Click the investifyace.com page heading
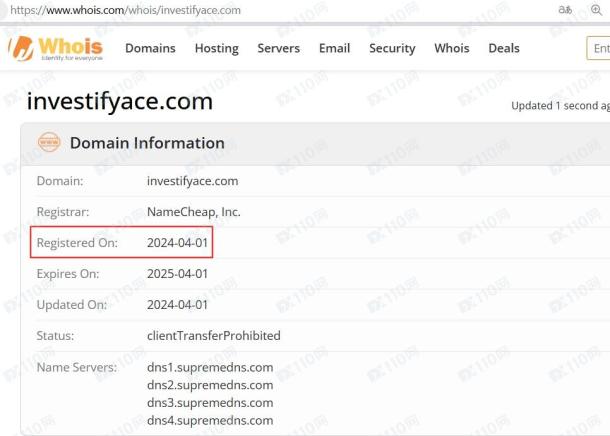Image resolution: width=610 pixels, height=436 pixels. [120, 101]
